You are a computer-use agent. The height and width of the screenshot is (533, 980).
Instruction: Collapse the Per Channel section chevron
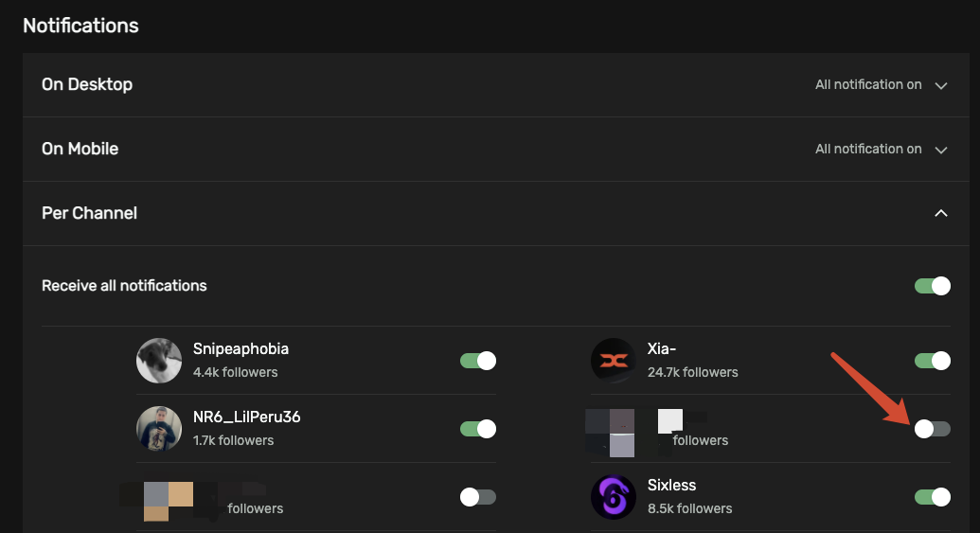click(x=941, y=214)
